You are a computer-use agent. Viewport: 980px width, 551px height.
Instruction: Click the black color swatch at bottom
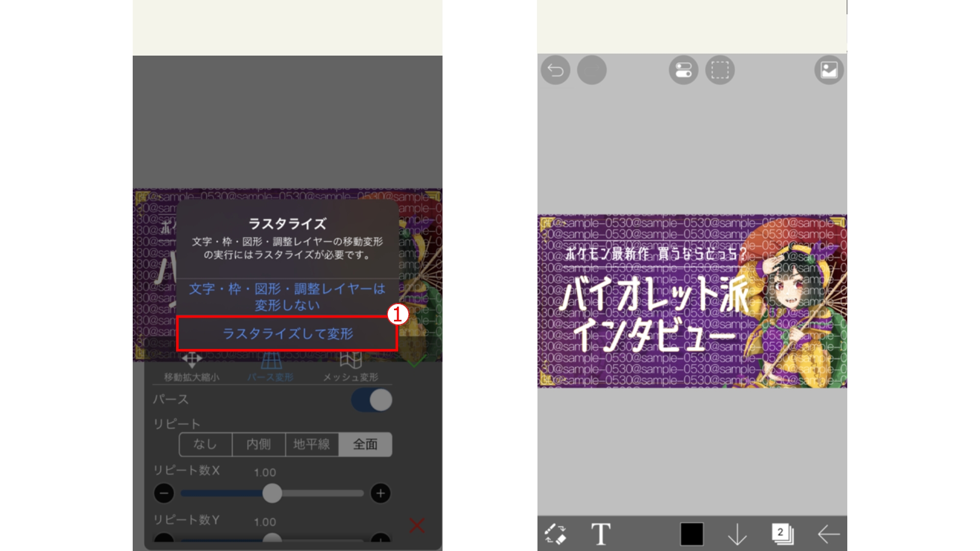[x=691, y=534]
